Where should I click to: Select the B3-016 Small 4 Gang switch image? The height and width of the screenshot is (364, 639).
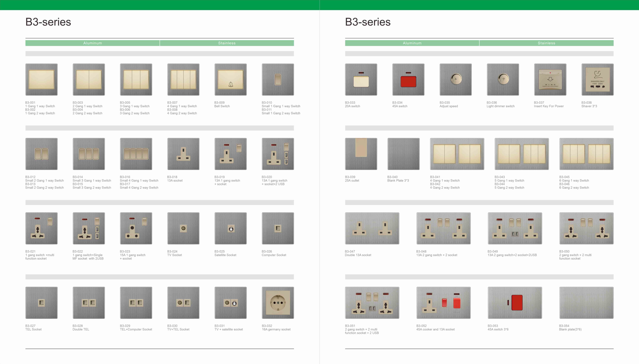coord(136,154)
